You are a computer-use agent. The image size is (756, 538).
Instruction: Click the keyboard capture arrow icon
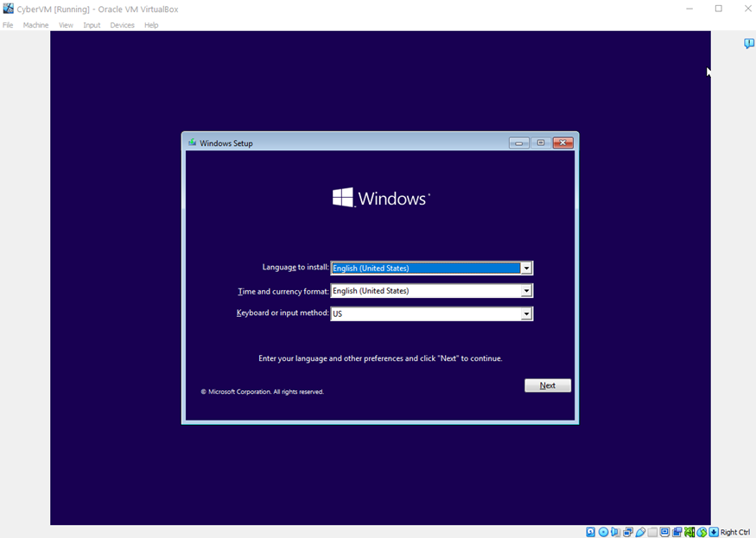click(x=714, y=532)
